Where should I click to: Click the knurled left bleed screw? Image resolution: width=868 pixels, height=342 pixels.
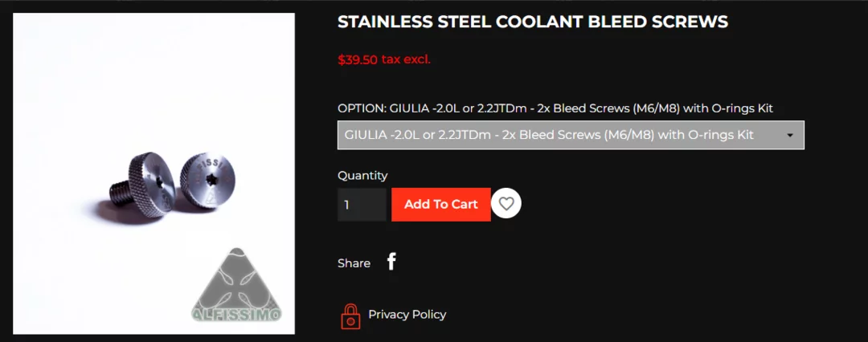click(x=141, y=184)
